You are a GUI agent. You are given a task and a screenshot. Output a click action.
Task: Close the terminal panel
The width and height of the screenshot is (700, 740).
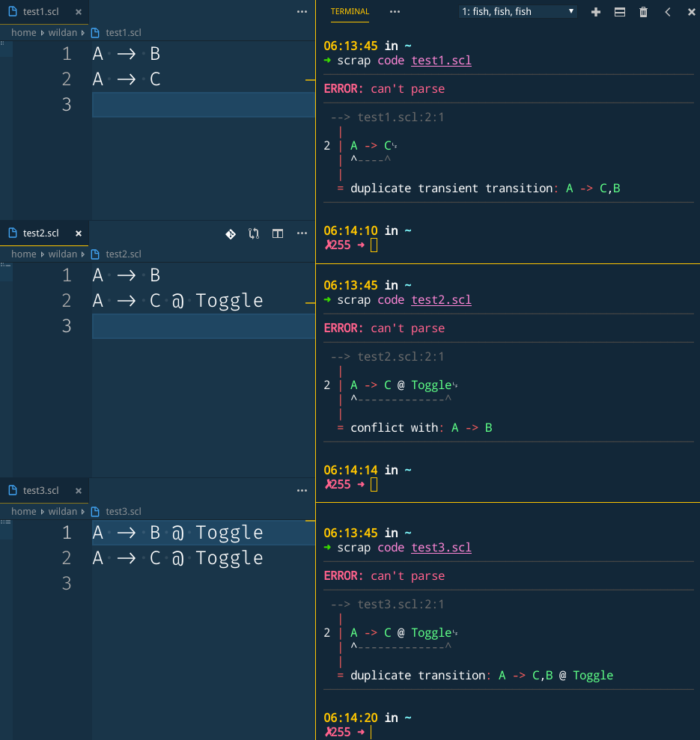tap(691, 12)
